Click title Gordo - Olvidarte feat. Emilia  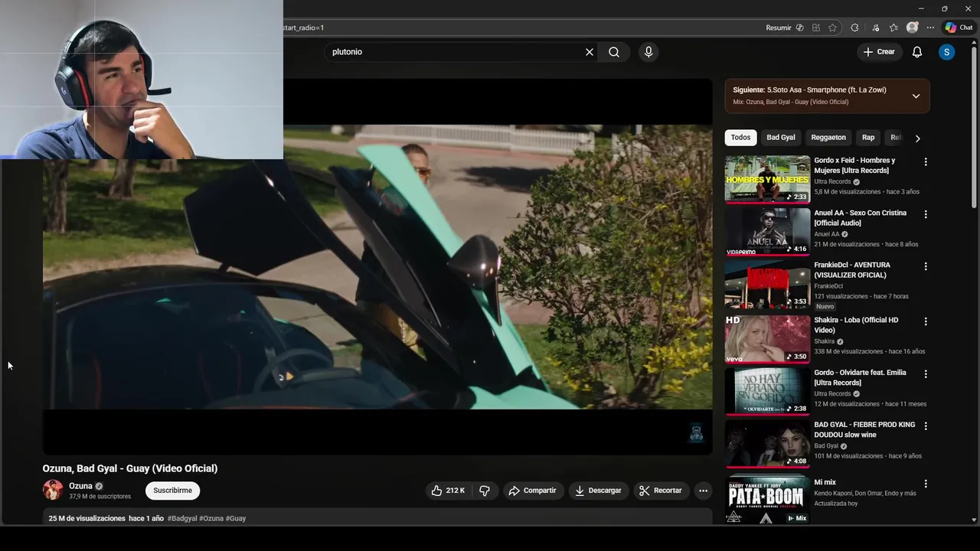[860, 377]
